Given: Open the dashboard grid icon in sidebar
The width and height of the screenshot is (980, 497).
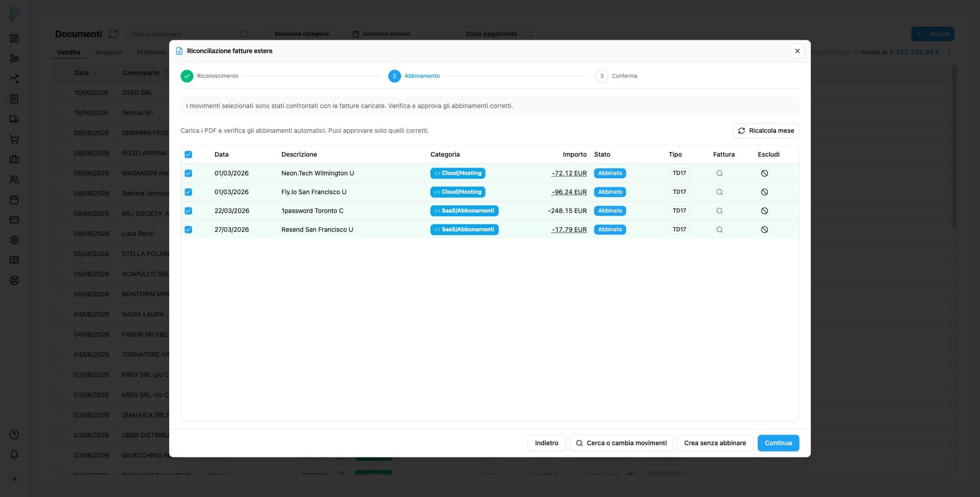Looking at the screenshot, I should pyautogui.click(x=14, y=38).
